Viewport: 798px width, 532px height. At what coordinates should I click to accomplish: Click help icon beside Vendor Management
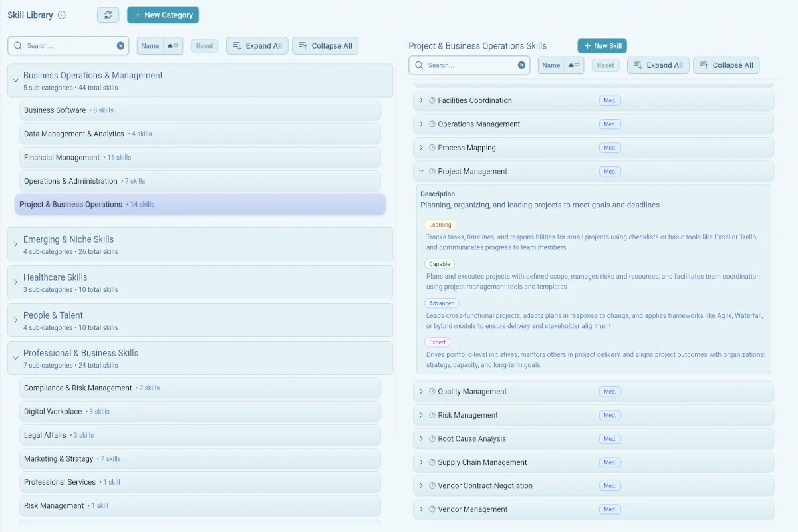432,509
